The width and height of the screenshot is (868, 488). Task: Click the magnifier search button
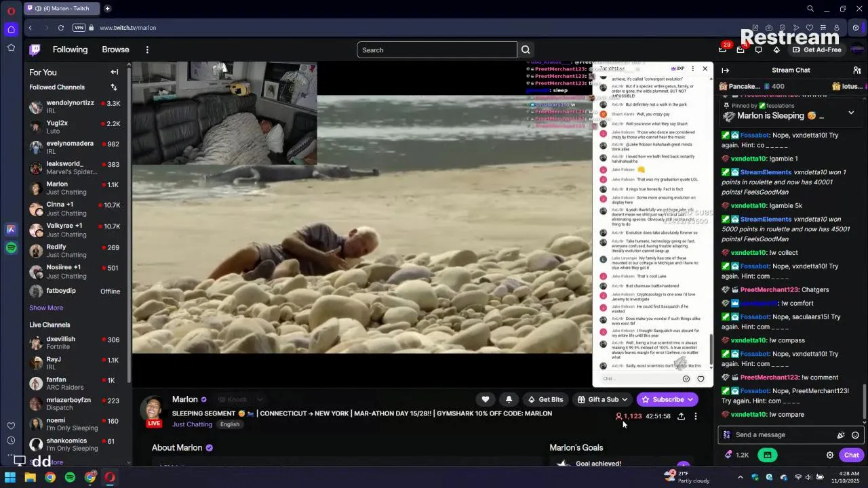[x=526, y=49]
